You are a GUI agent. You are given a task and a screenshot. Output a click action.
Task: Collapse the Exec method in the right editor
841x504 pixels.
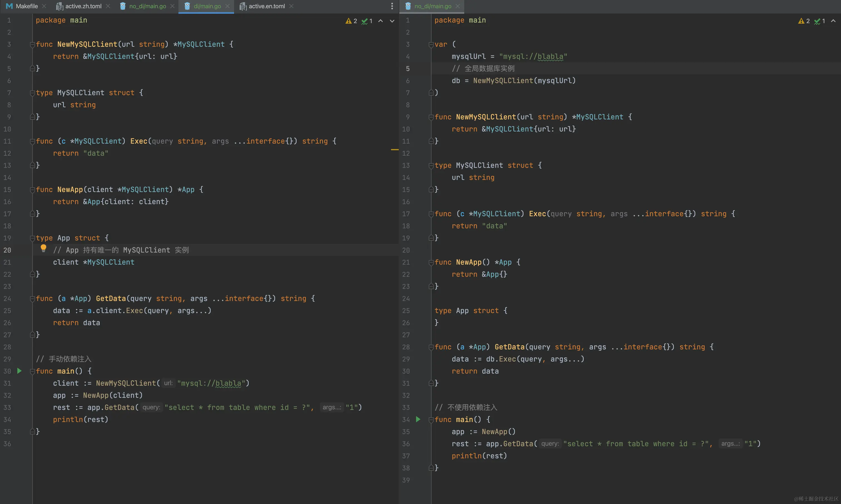431,214
